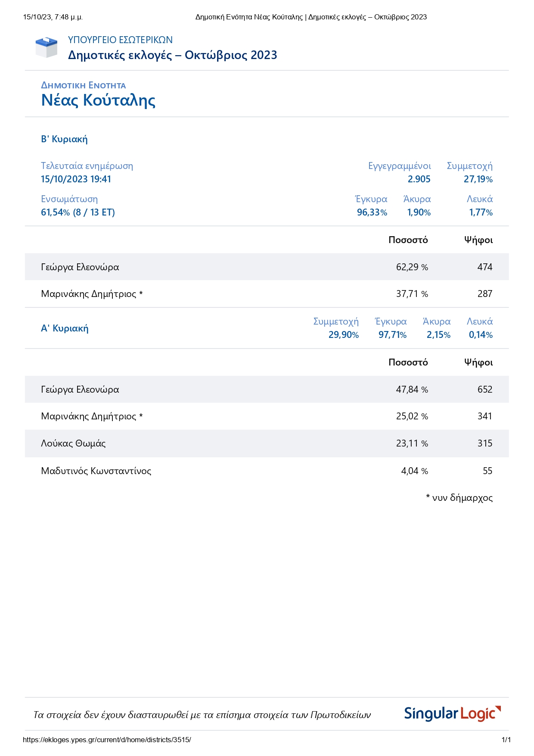The width and height of the screenshot is (534, 756).
Task: Click Μαρινάκης Δημήτριος row with 287 votes
Action: [x=267, y=294]
